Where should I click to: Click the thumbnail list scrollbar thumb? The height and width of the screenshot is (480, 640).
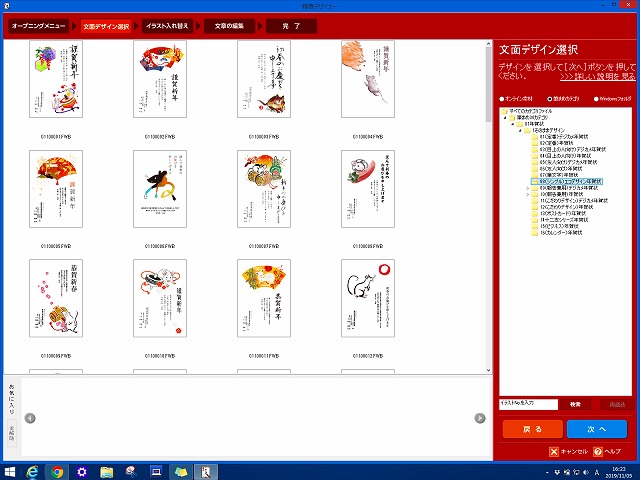pyautogui.click(x=489, y=85)
